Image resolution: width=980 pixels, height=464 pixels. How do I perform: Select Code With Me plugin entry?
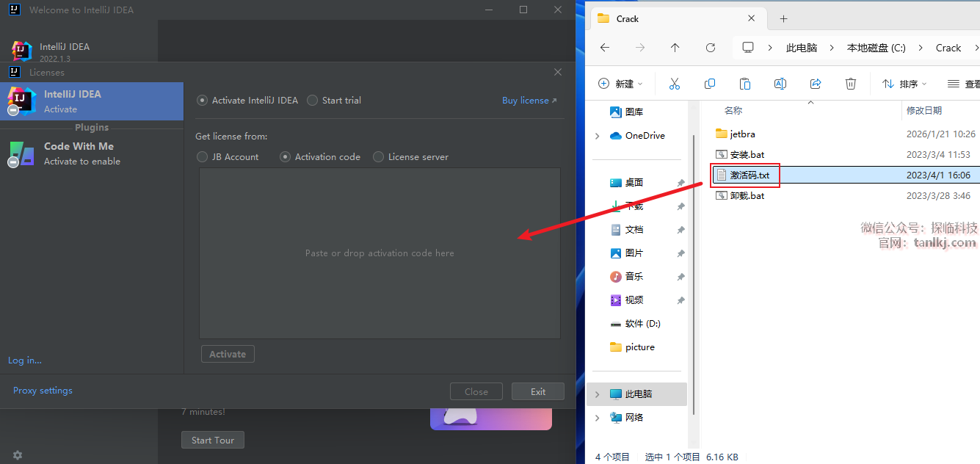[x=92, y=153]
